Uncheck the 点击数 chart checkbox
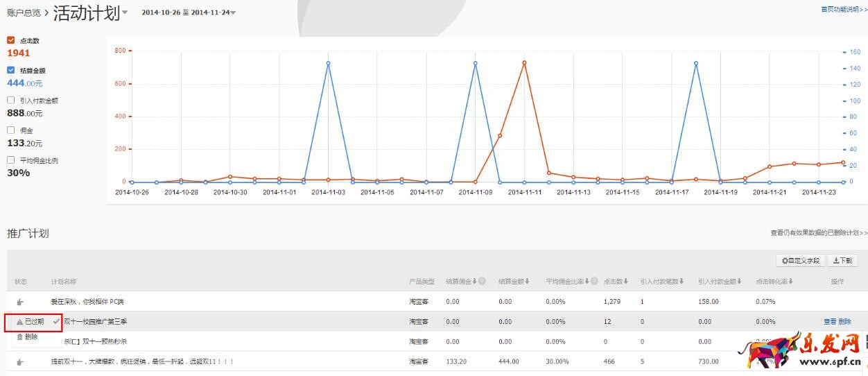This screenshot has width=868, height=376. click(11, 40)
